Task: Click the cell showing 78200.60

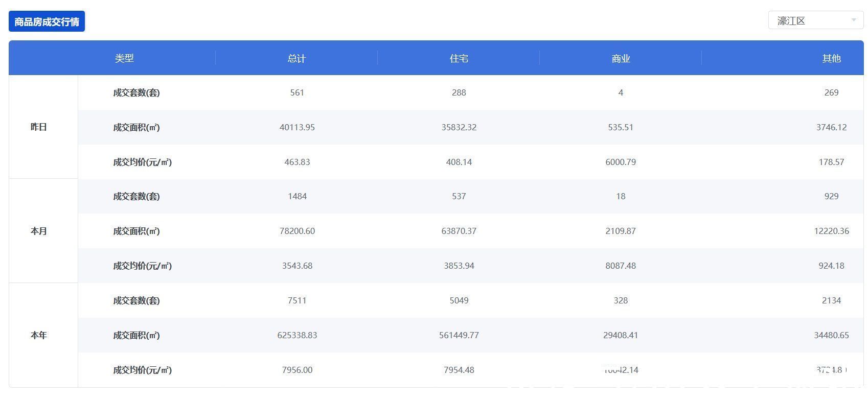Action: pyautogui.click(x=297, y=231)
